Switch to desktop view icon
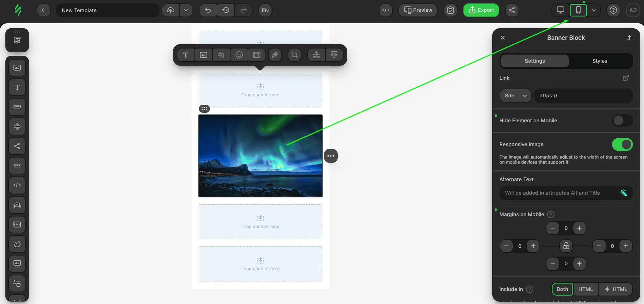 561,10
